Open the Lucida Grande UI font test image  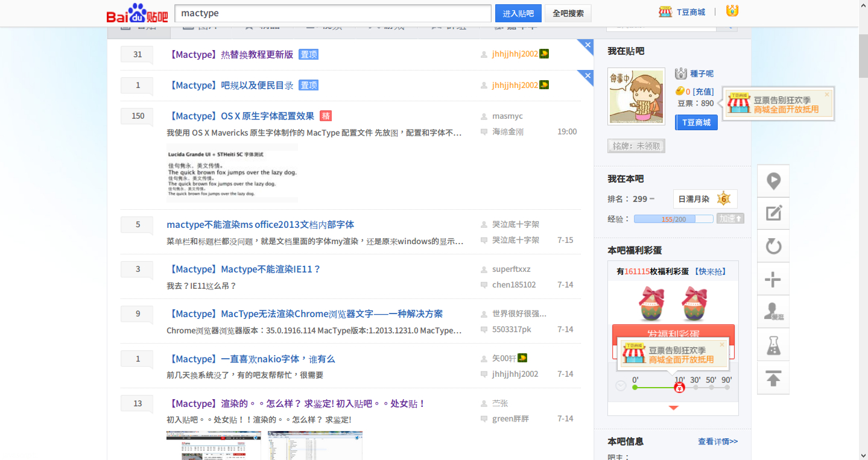(232, 172)
